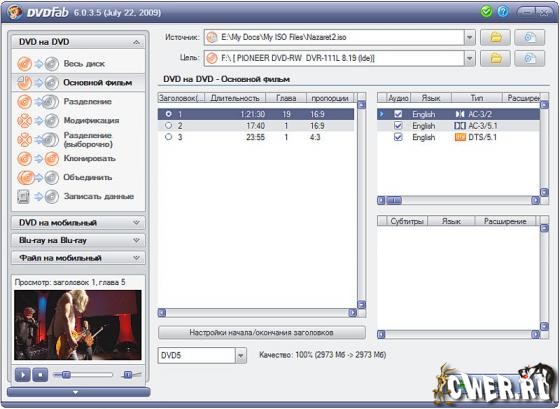This screenshot has width=560, height=409.
Task: Expand the Blu-ray на Blu-ray section
Action: [x=136, y=240]
